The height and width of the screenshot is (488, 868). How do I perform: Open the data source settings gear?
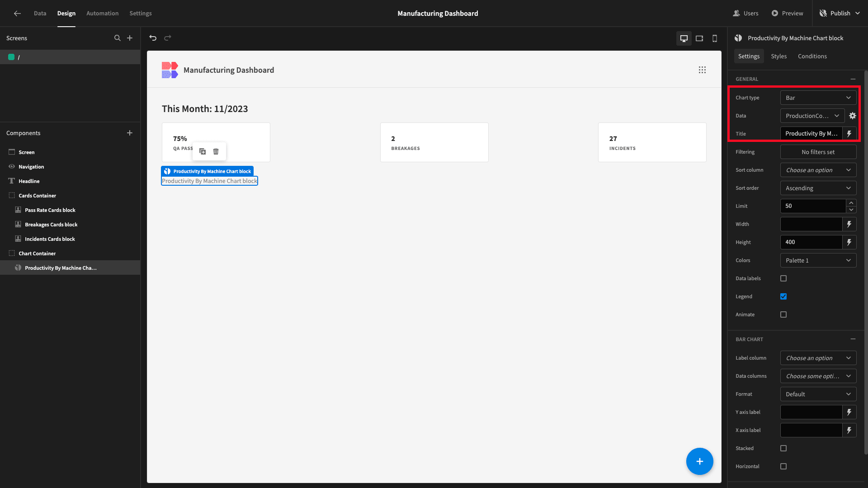pos(853,116)
